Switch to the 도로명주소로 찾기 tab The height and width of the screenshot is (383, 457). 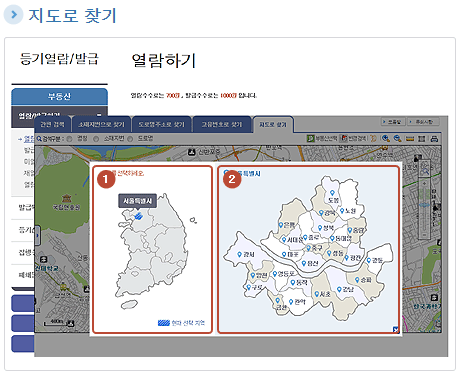coord(161,125)
